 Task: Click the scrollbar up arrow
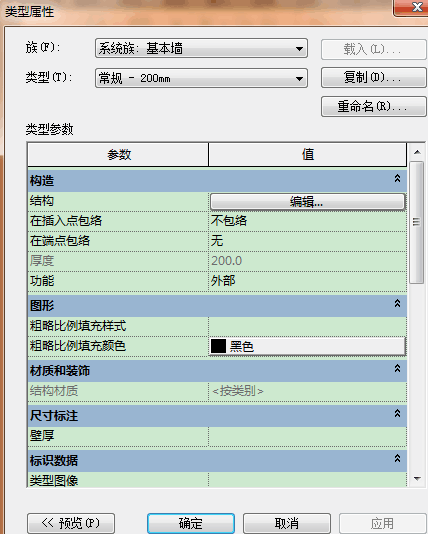pyautogui.click(x=417, y=152)
